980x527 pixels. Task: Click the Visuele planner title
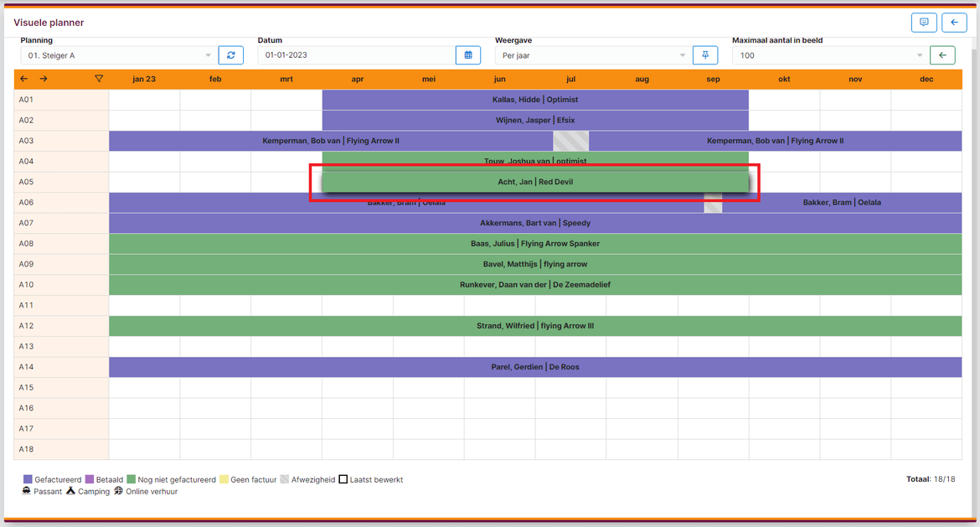coord(49,23)
